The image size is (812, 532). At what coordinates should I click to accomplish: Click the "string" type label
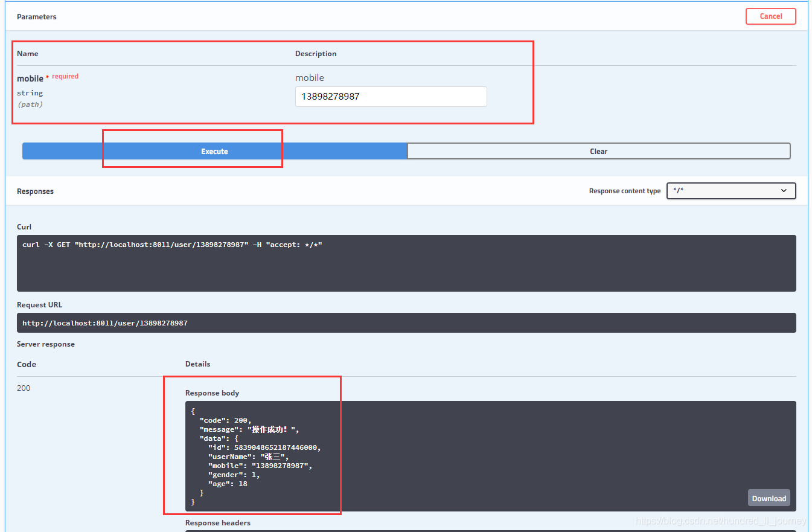[x=30, y=93]
